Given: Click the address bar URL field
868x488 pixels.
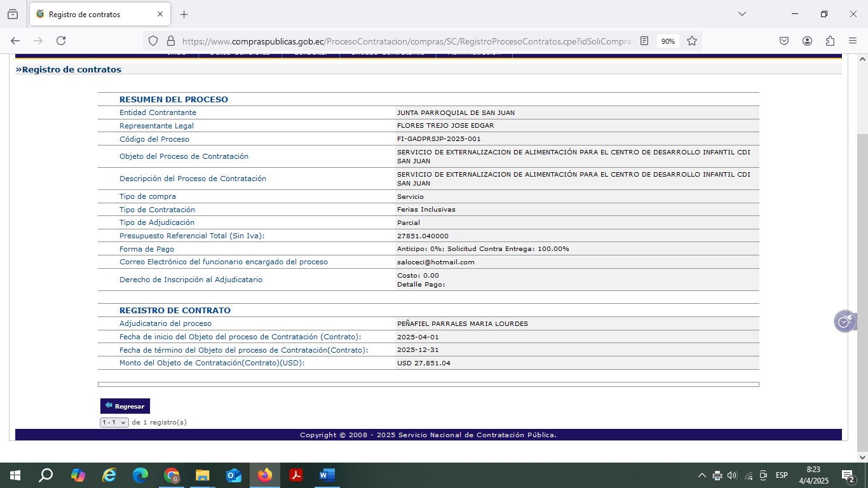Looking at the screenshot, I should [x=407, y=41].
